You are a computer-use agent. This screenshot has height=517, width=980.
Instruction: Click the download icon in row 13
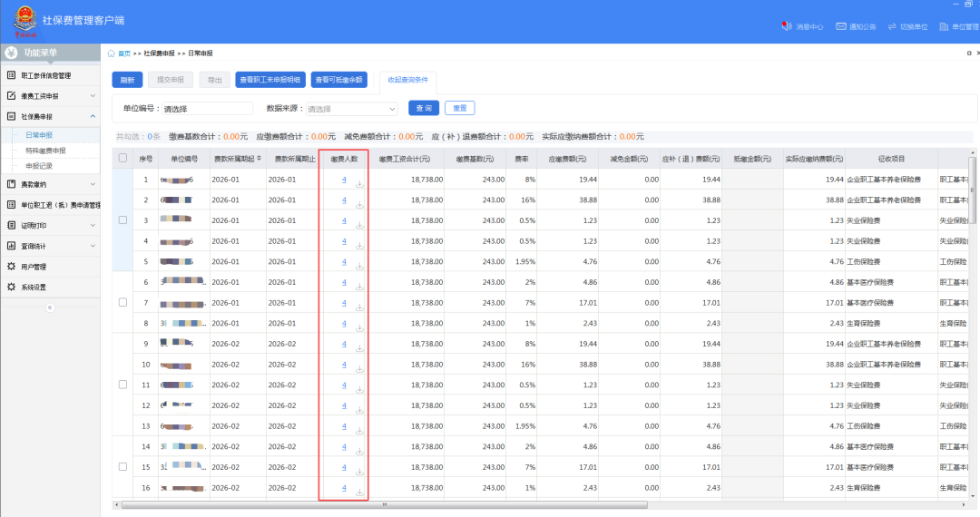coord(360,431)
